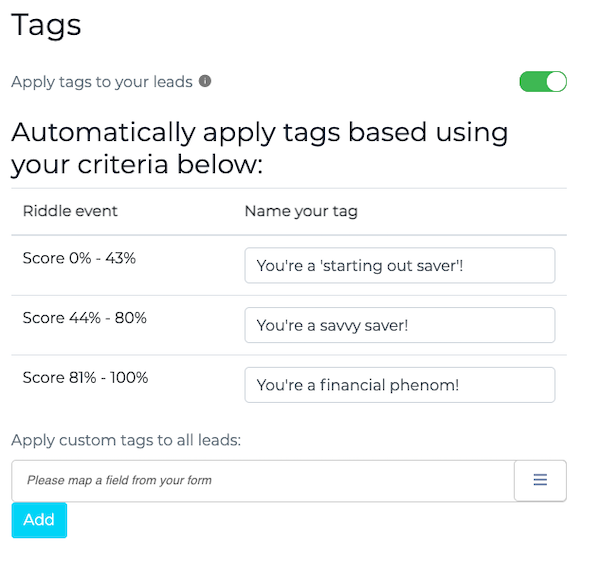Select the Score 0% - 43% label
The height and width of the screenshot is (564, 600).
click(x=79, y=258)
